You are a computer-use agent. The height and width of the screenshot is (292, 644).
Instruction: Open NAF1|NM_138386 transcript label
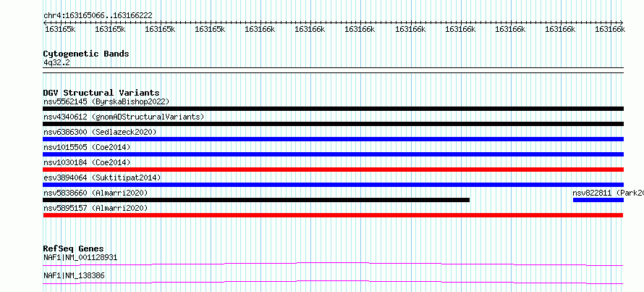click(74, 275)
